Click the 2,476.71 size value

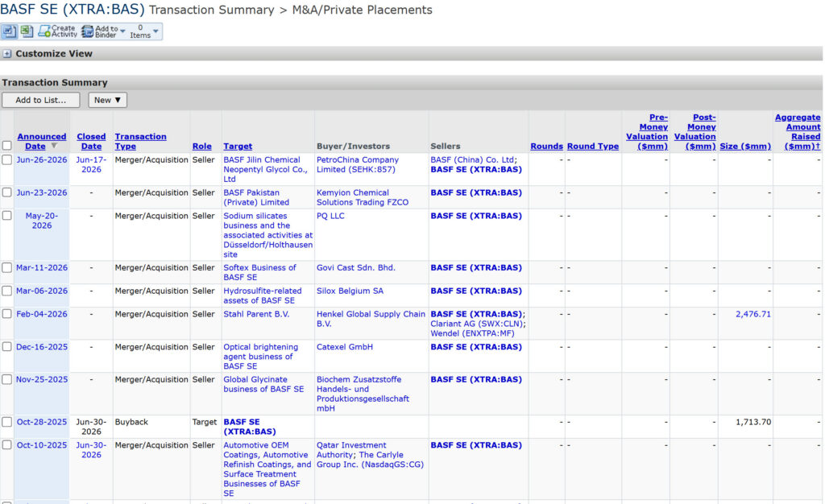pos(753,314)
